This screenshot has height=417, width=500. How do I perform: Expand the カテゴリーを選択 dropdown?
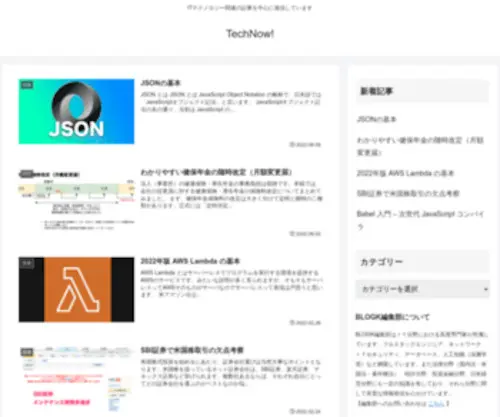click(423, 289)
